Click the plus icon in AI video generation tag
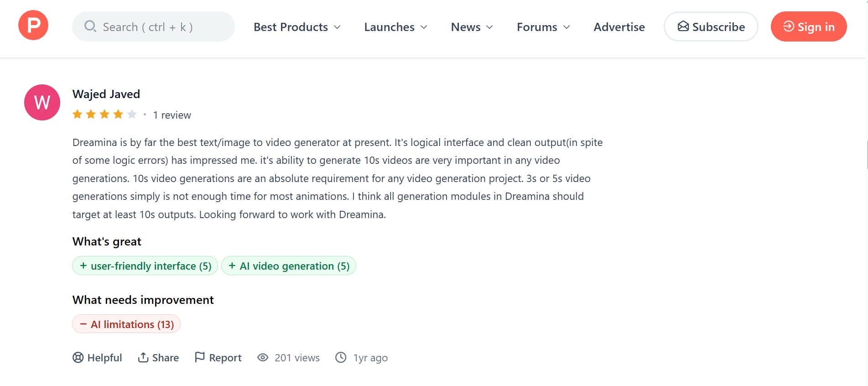Screen dimensions: 868x386 pyautogui.click(x=232, y=266)
